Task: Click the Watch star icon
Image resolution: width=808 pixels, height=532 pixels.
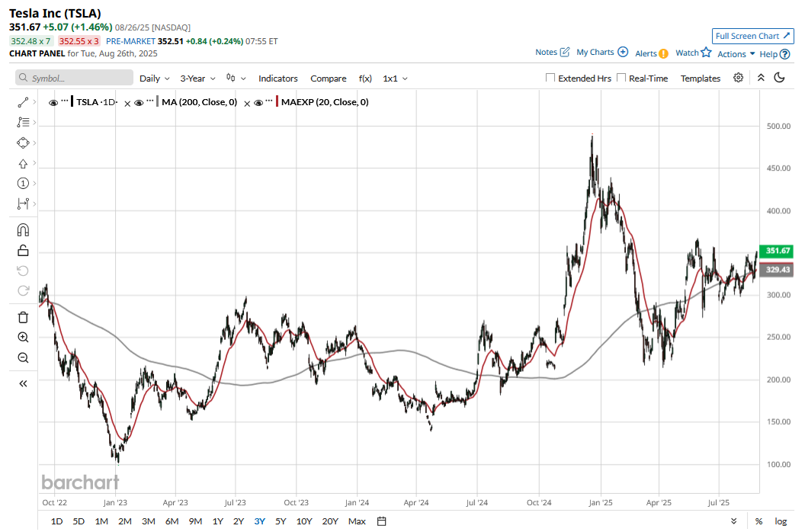Action: click(706, 52)
